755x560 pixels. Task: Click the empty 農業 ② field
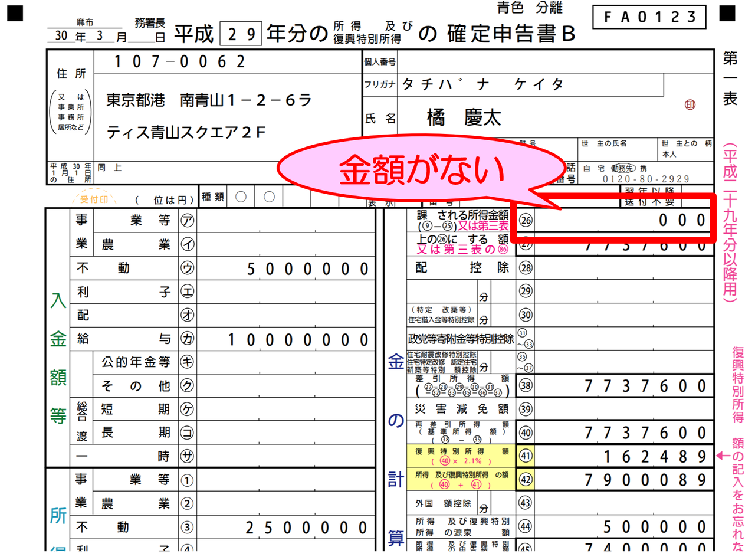[x=285, y=503]
